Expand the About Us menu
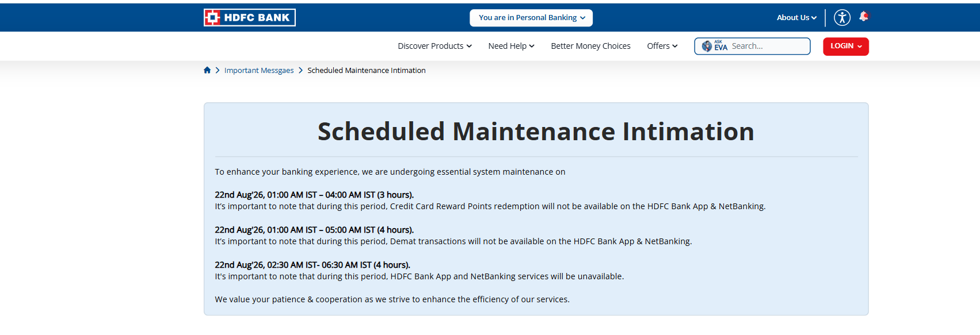This screenshot has height=335, width=980. pyautogui.click(x=796, y=18)
